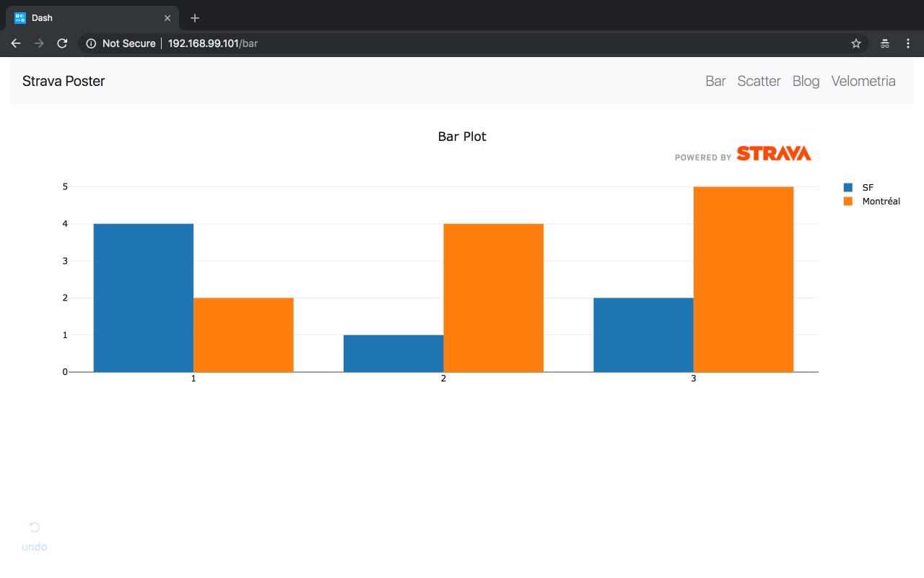Open a new browser tab with the plus button

tap(194, 17)
